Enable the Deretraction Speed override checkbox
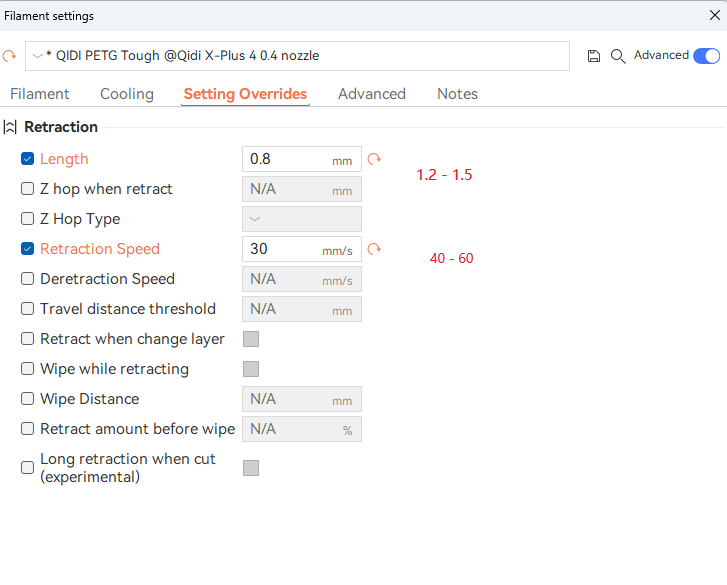This screenshot has width=727, height=585. click(28, 279)
